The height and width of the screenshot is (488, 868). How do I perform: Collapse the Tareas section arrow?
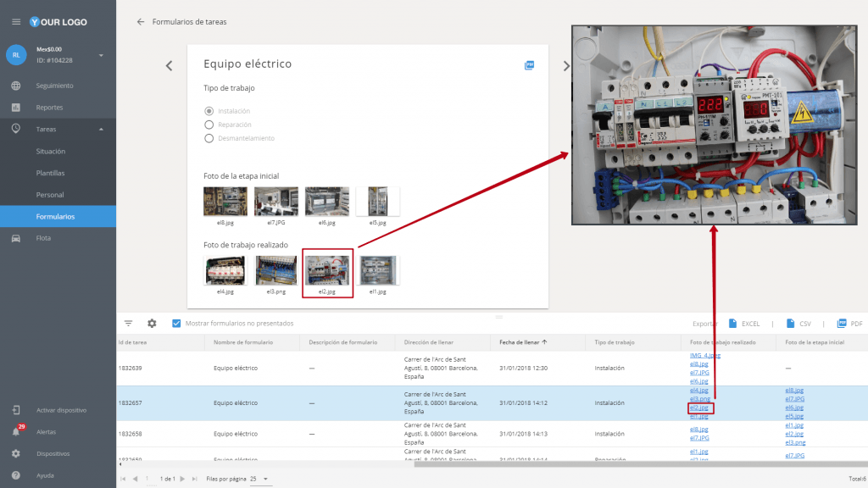tap(101, 129)
